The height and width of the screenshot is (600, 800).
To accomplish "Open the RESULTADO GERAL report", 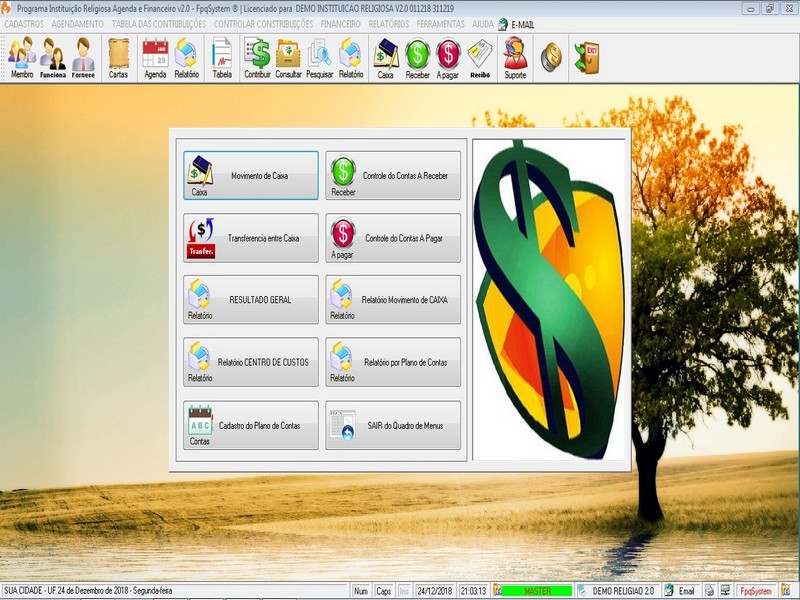I will (x=251, y=299).
